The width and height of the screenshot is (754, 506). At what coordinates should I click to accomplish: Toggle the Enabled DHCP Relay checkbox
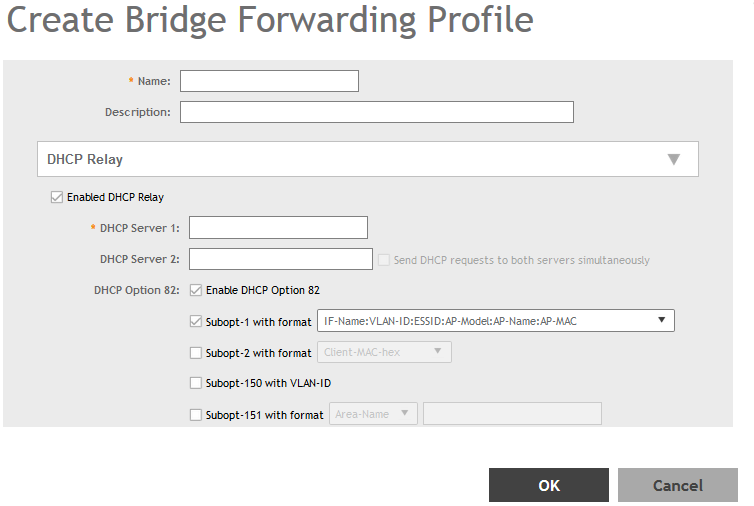click(56, 197)
